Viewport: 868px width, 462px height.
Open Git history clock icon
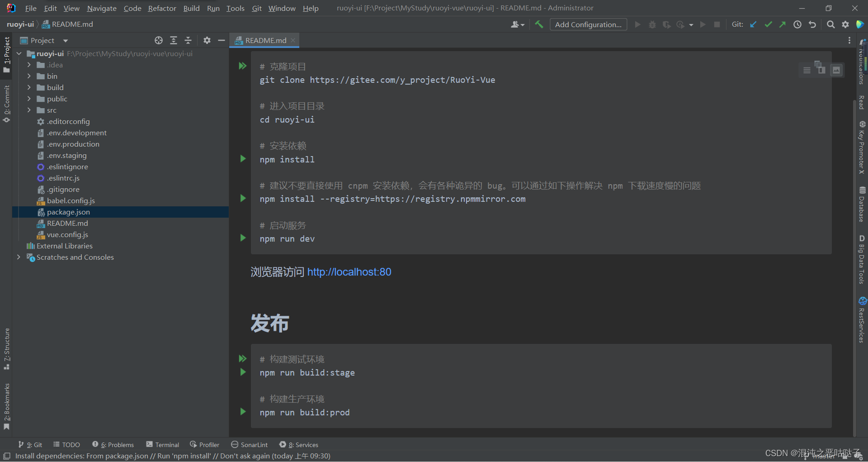797,24
